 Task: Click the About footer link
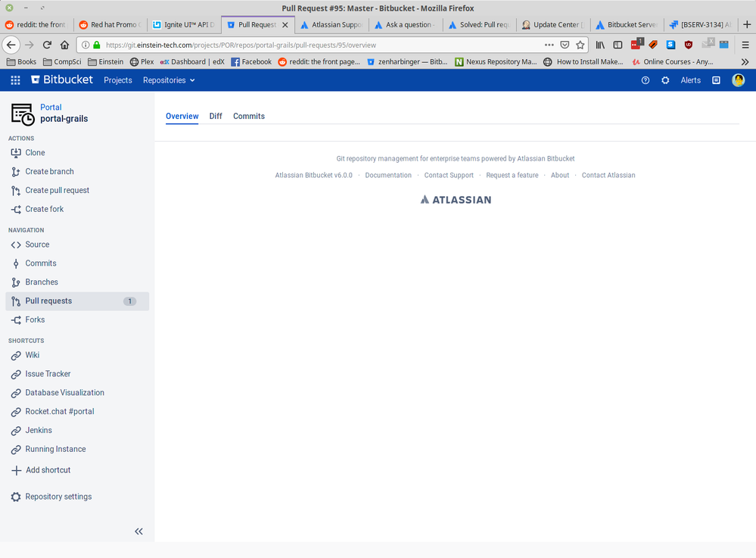pos(560,175)
